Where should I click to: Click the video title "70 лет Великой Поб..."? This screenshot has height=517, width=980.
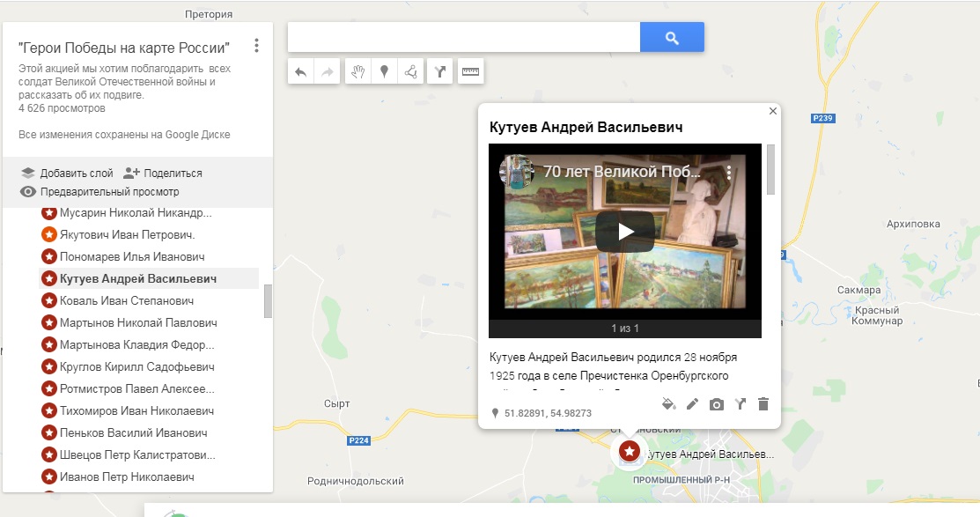coord(622,171)
